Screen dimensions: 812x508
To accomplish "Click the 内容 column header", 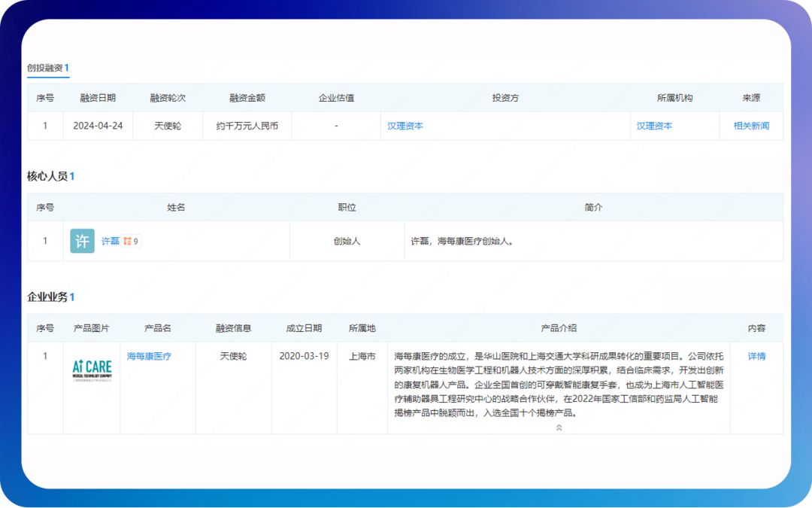I will pyautogui.click(x=756, y=328).
